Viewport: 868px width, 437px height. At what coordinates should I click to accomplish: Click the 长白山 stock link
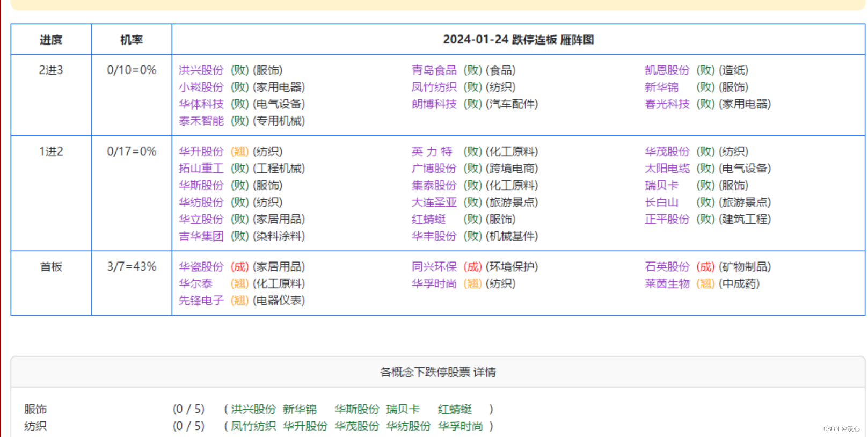pyautogui.click(x=662, y=202)
